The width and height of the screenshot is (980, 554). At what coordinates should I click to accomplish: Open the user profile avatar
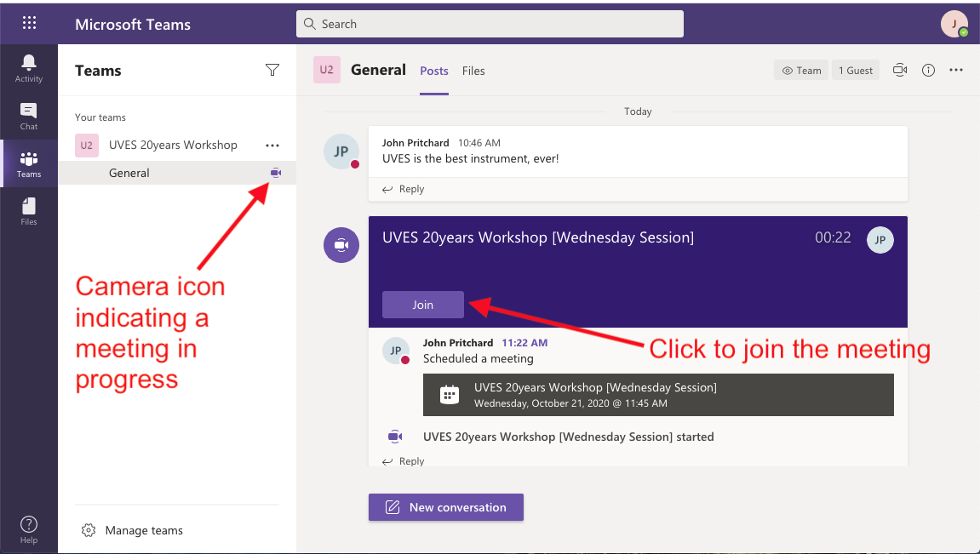(954, 25)
